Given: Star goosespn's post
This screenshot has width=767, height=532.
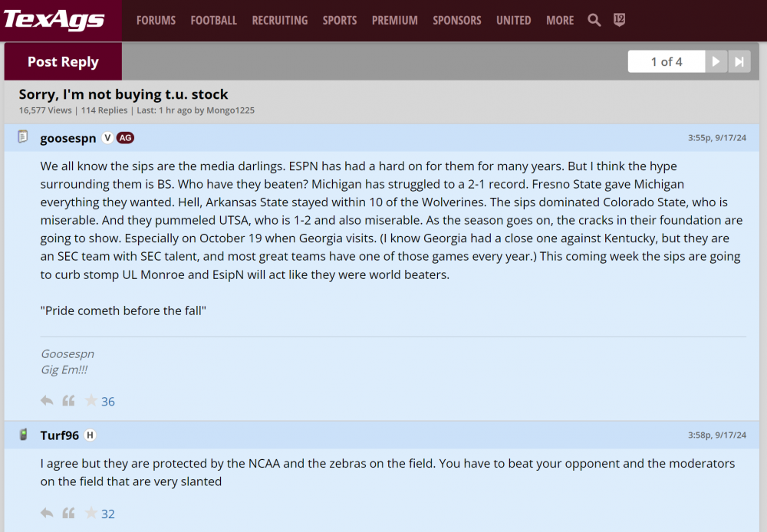Looking at the screenshot, I should click(91, 401).
